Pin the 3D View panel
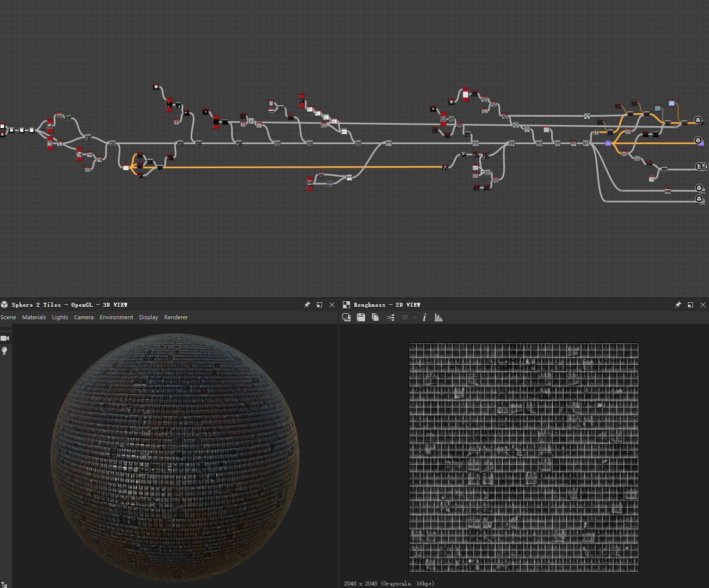Screen dimensions: 709x588 pos(307,305)
